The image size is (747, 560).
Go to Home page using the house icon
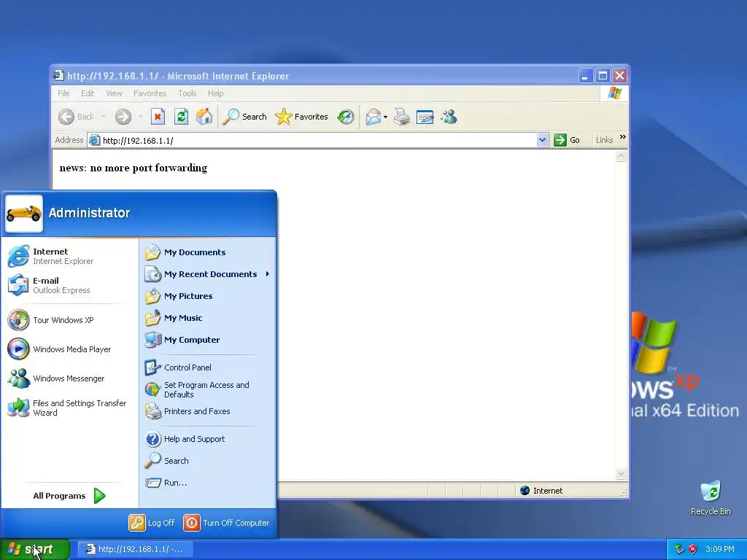pos(204,117)
